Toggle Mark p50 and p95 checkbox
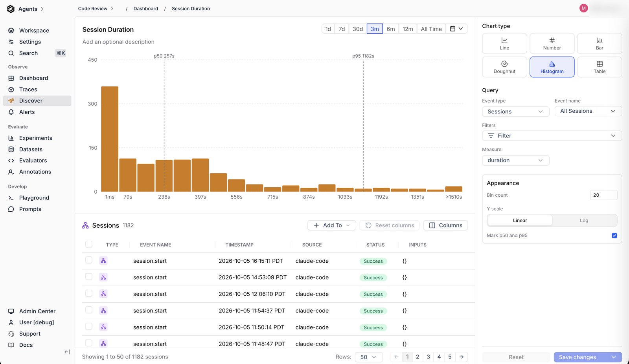Screen dimensions: 629x364 pyautogui.click(x=614, y=236)
